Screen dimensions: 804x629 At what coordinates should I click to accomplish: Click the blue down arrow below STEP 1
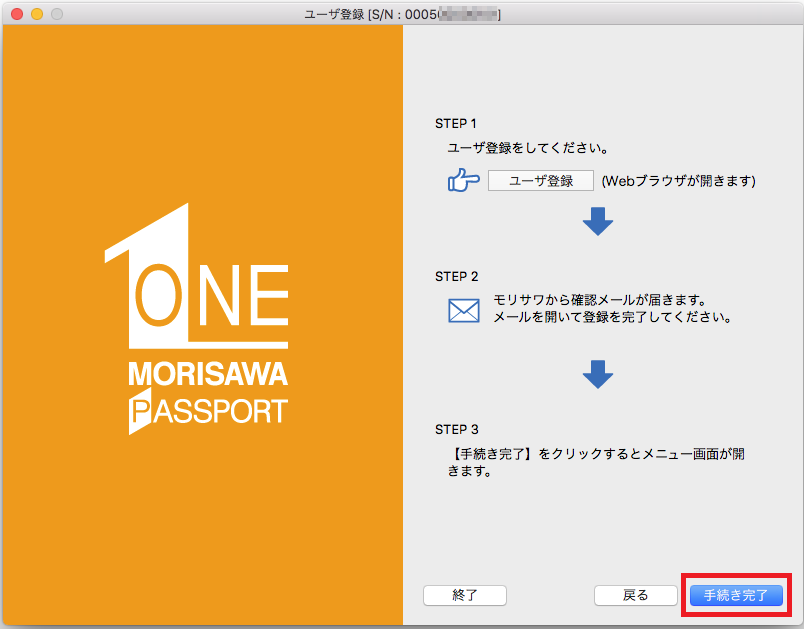(597, 222)
